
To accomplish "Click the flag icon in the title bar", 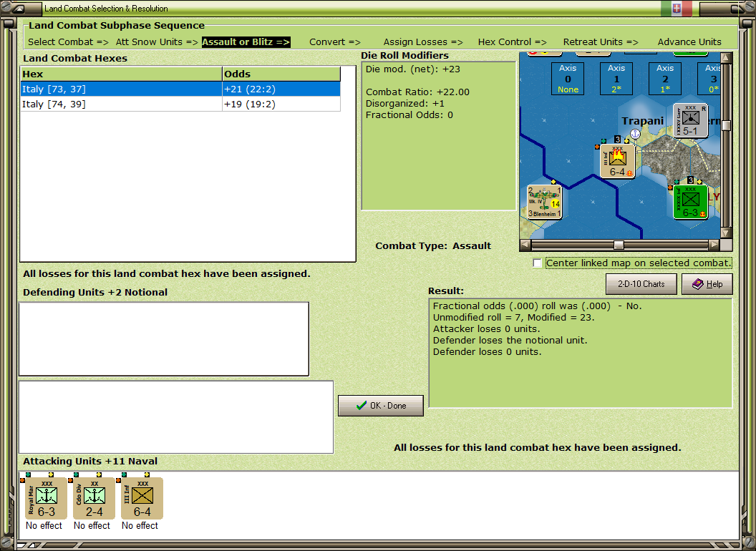I will tap(677, 8).
